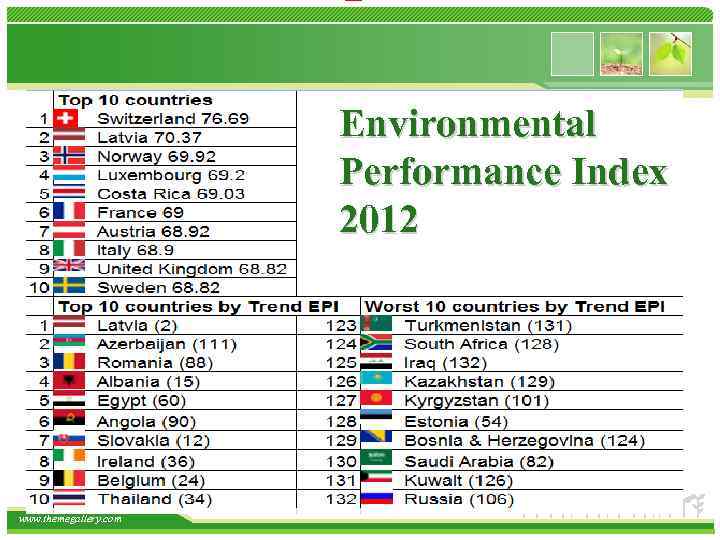Click the text 'Sweden 68.82'

(158, 288)
